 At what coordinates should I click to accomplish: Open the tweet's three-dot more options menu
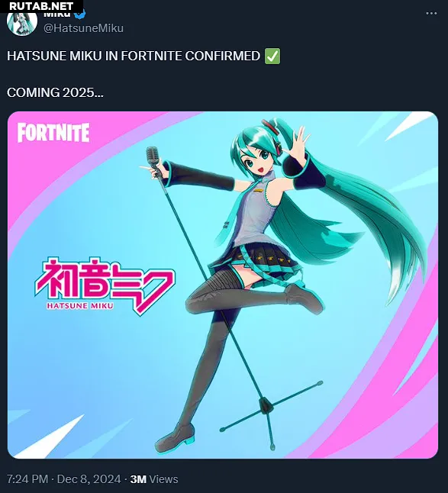431,13
